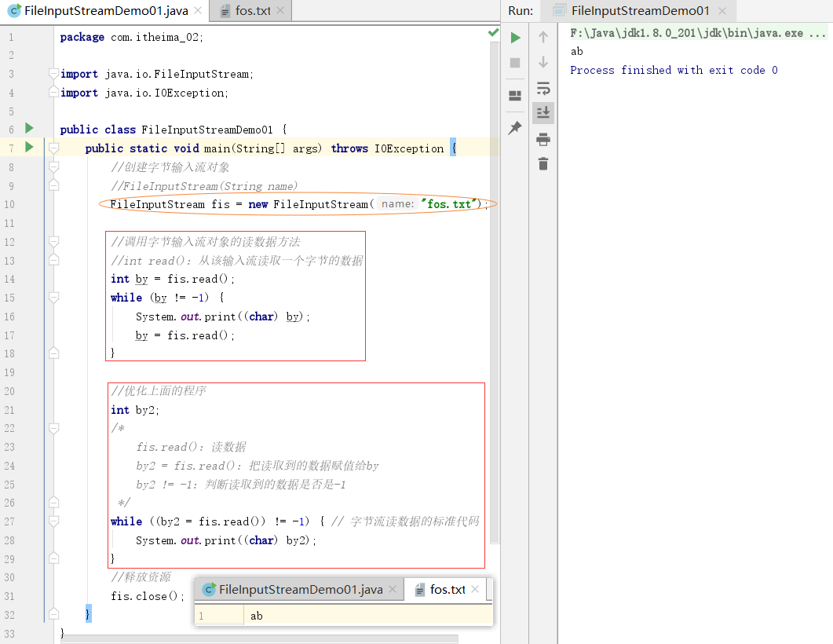Click the gray Stop process icon

(514, 63)
